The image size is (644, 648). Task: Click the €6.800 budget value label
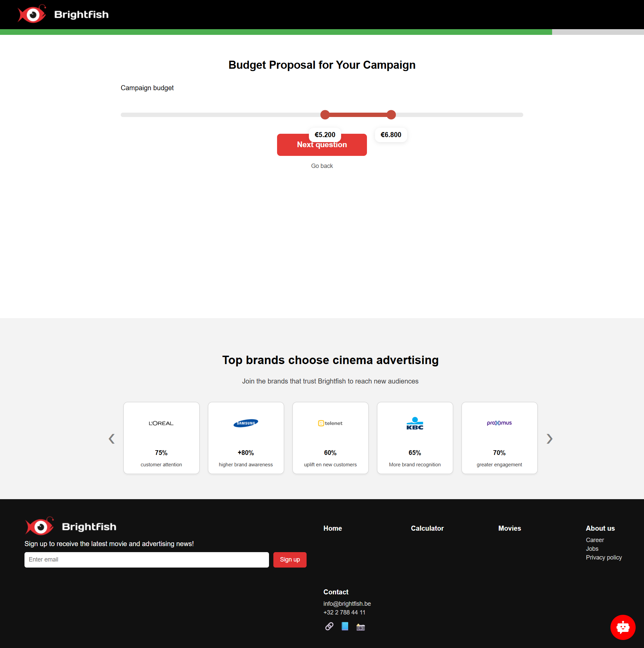click(x=391, y=135)
